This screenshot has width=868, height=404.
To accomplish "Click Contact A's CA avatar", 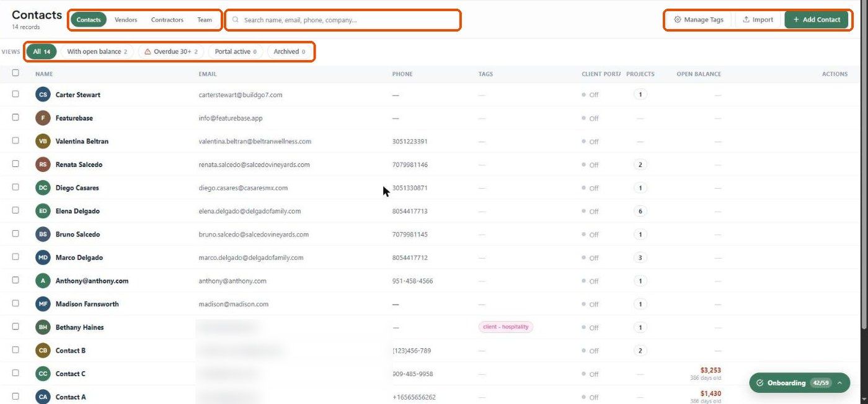I will tap(43, 397).
